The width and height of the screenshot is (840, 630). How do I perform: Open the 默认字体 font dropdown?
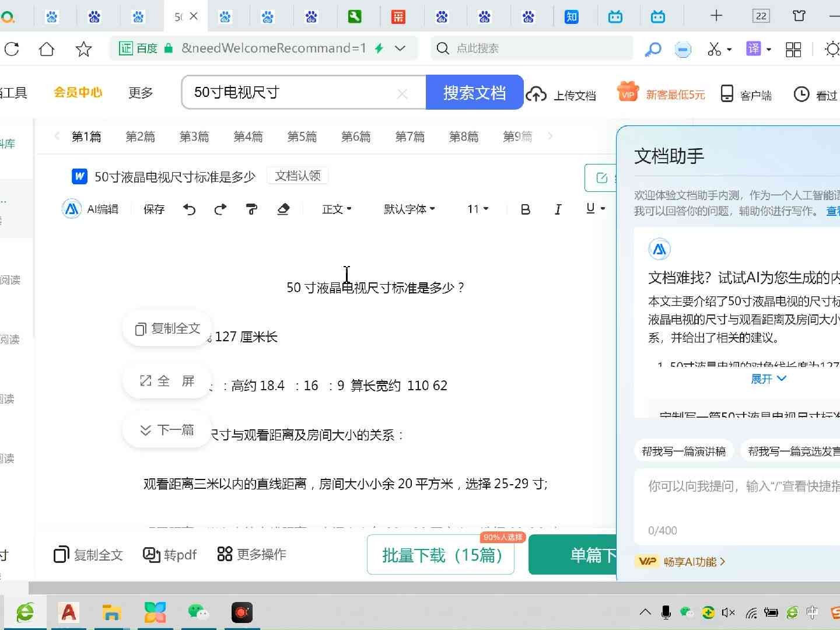[x=409, y=209]
